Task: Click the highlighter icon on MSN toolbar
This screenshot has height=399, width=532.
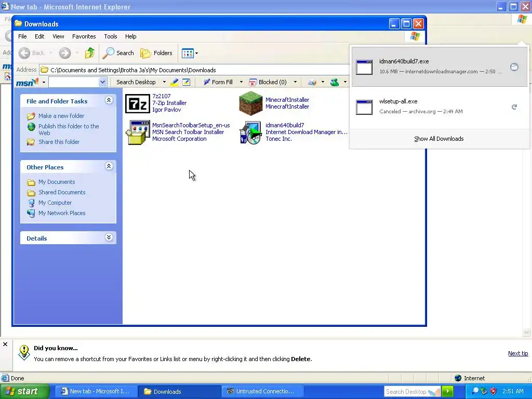Action: pos(175,82)
